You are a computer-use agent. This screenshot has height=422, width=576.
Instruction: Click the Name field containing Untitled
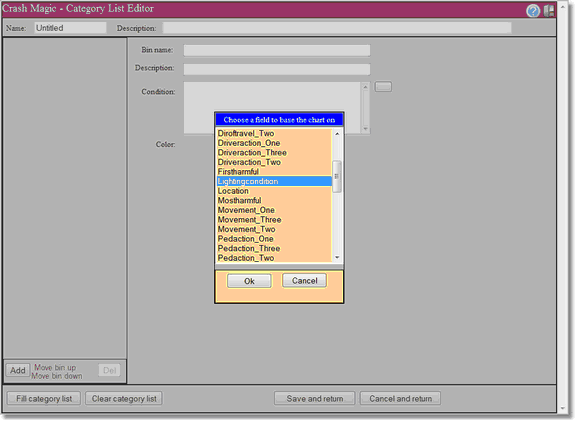[x=70, y=28]
